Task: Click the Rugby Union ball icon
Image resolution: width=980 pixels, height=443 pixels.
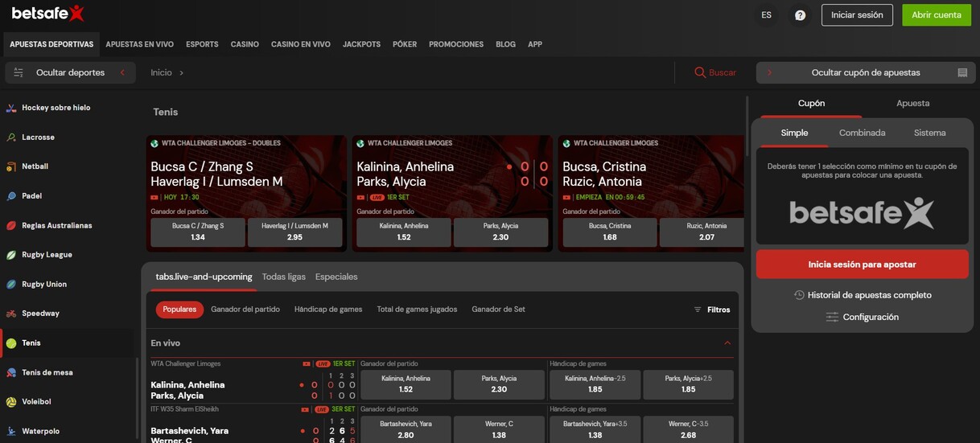Action: click(11, 285)
